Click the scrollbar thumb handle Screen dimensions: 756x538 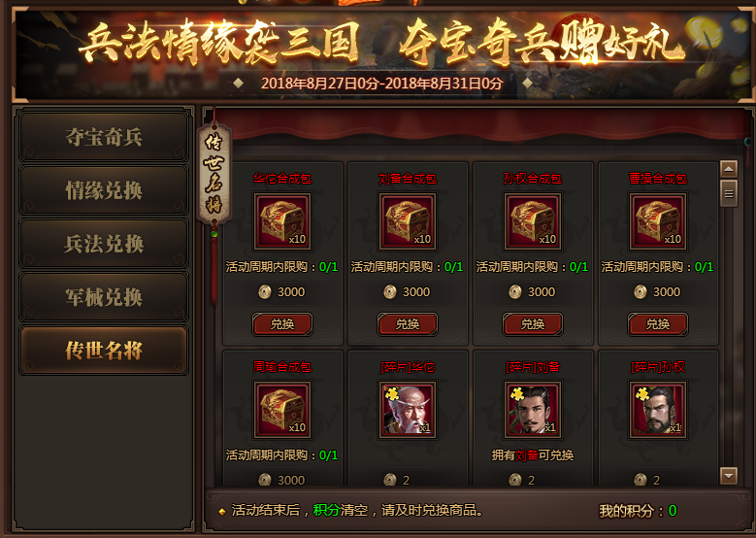pos(729,193)
